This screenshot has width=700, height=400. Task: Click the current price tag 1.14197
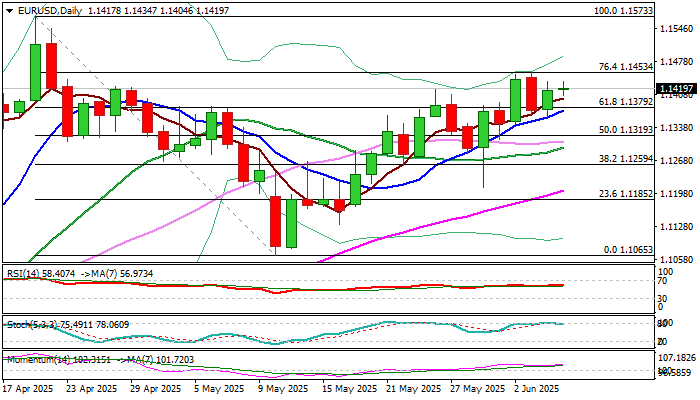(x=676, y=88)
